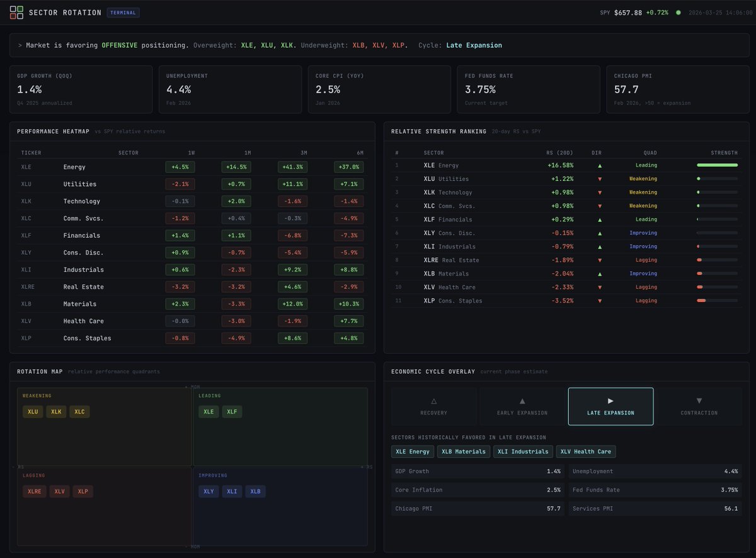Click the 3M column header in heatmap
Screen dimensions: 756x558
tap(304, 153)
